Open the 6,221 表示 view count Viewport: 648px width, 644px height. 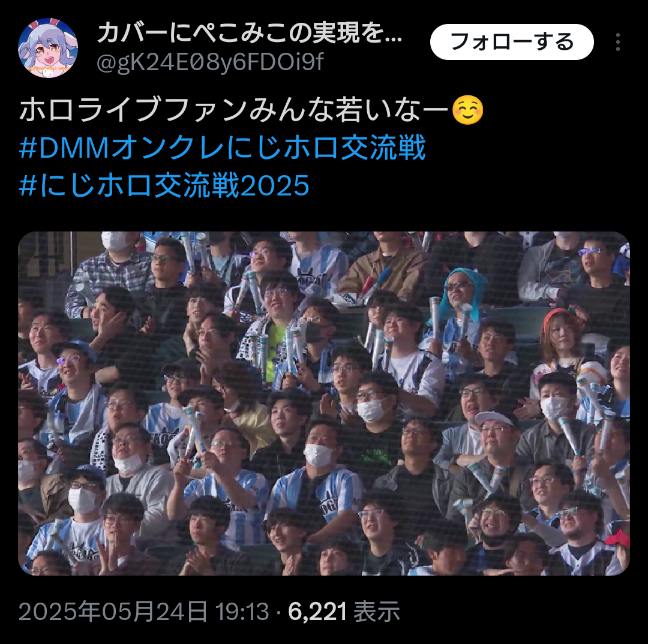tap(344, 612)
